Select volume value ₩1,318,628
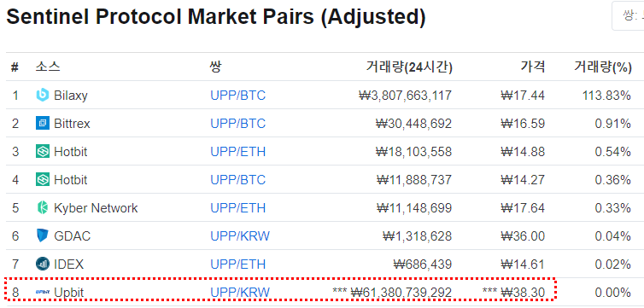 418,236
